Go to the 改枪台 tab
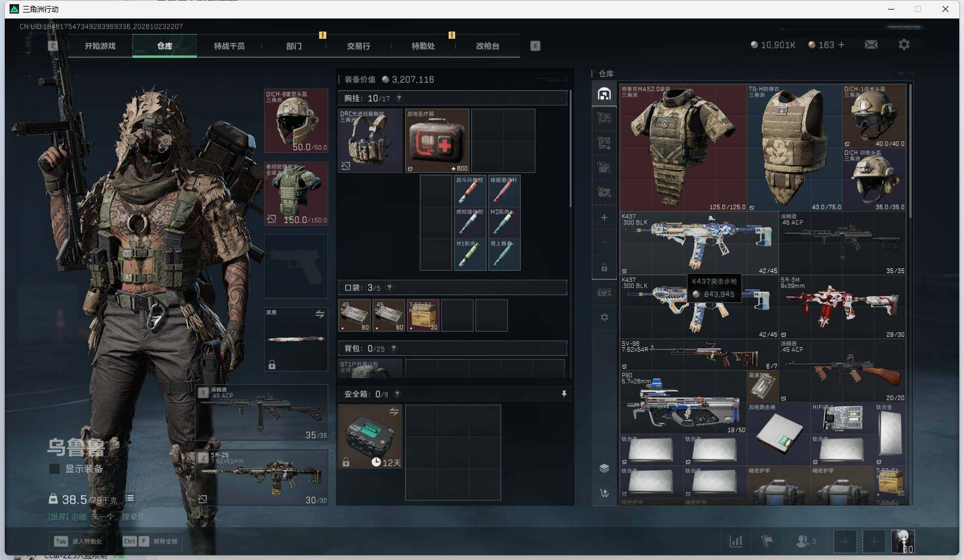Viewport: 964px width, 560px height. point(487,46)
